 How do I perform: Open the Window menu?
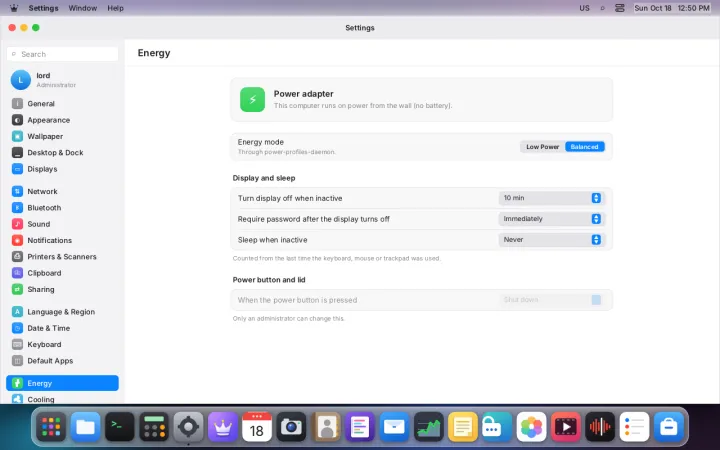(x=83, y=8)
